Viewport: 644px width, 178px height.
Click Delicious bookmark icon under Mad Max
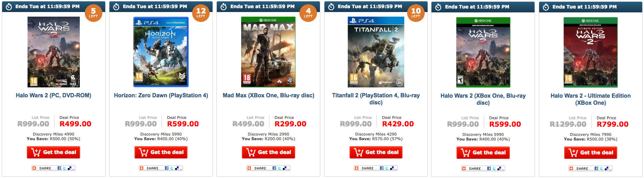285,168
